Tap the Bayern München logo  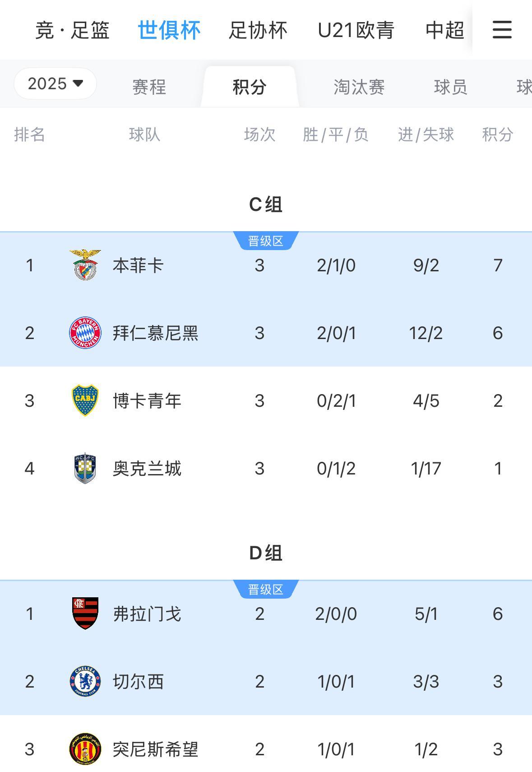click(85, 333)
